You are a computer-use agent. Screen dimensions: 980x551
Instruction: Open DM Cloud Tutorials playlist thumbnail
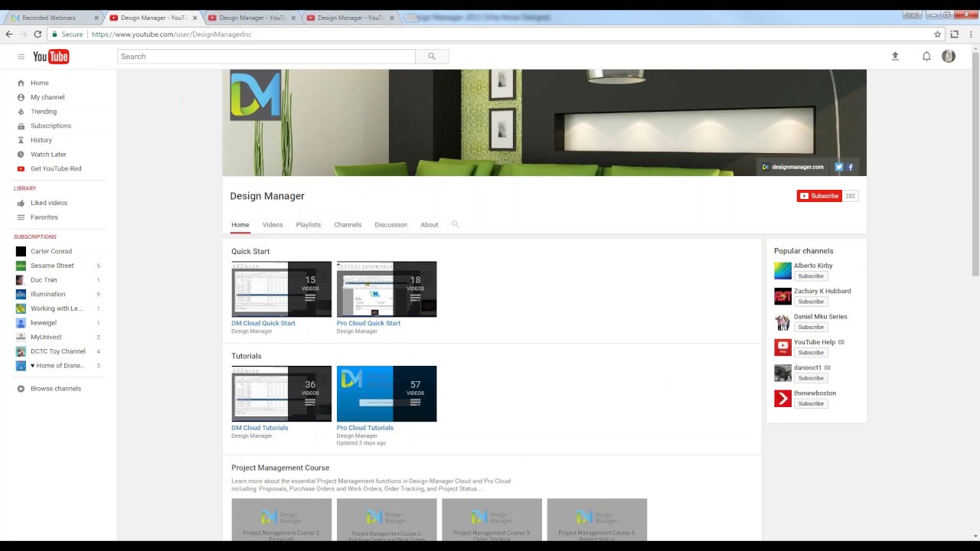[282, 394]
